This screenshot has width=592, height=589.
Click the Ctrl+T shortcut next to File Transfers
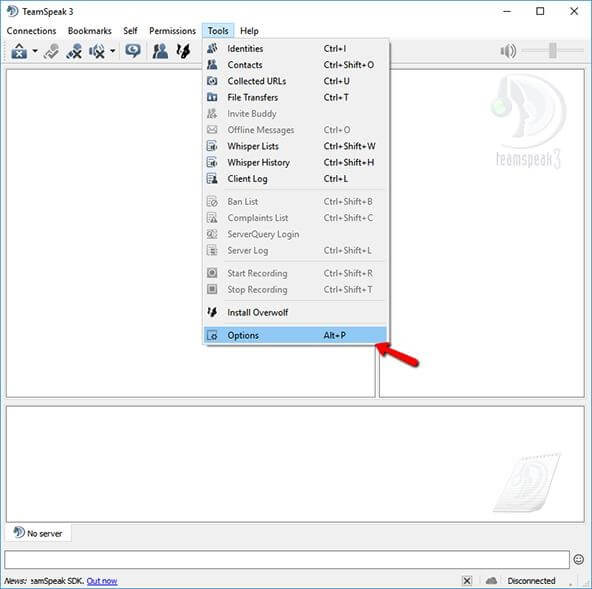click(336, 97)
